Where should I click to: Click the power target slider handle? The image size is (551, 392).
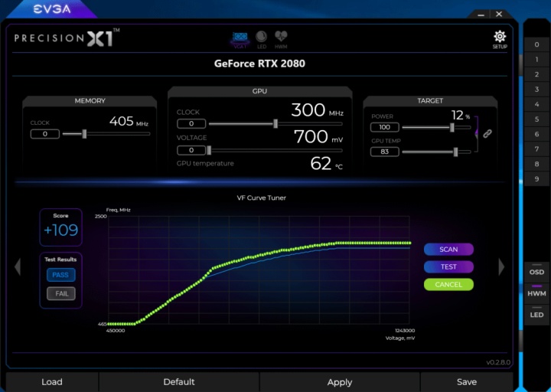click(x=452, y=127)
